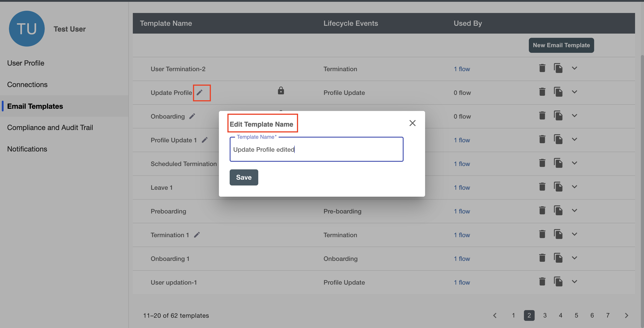Open 1 flow link for User Termination-2

point(462,69)
